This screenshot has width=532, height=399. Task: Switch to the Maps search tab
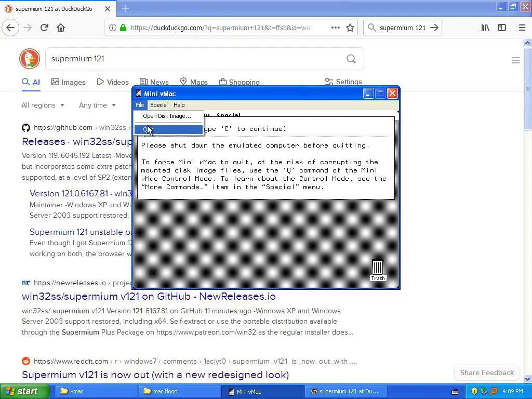coord(194,82)
